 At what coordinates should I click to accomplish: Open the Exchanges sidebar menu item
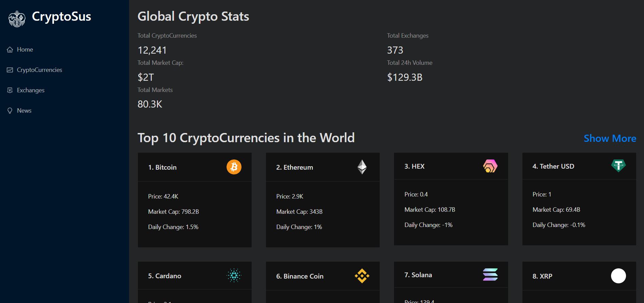[x=31, y=90]
